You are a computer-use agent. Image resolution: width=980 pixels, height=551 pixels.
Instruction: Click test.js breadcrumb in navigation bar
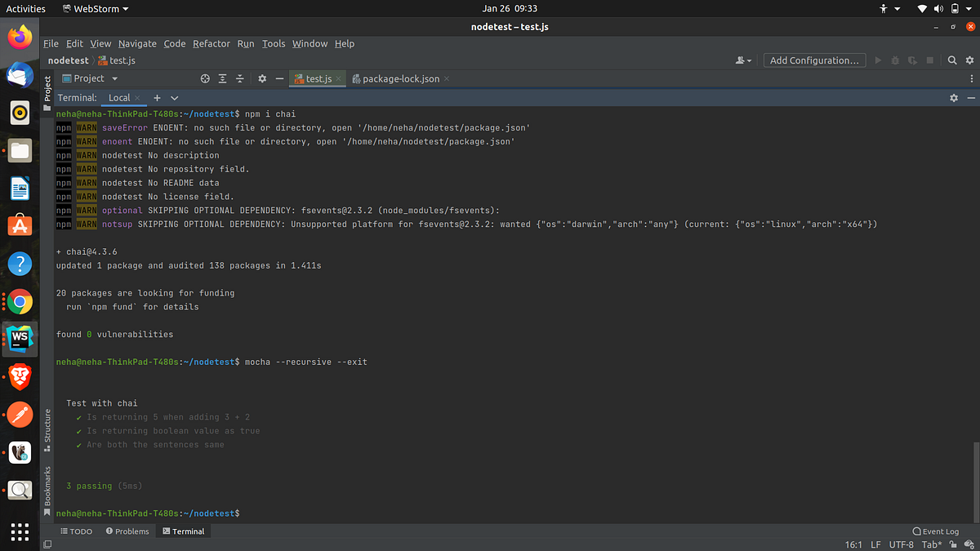pyautogui.click(x=117, y=60)
